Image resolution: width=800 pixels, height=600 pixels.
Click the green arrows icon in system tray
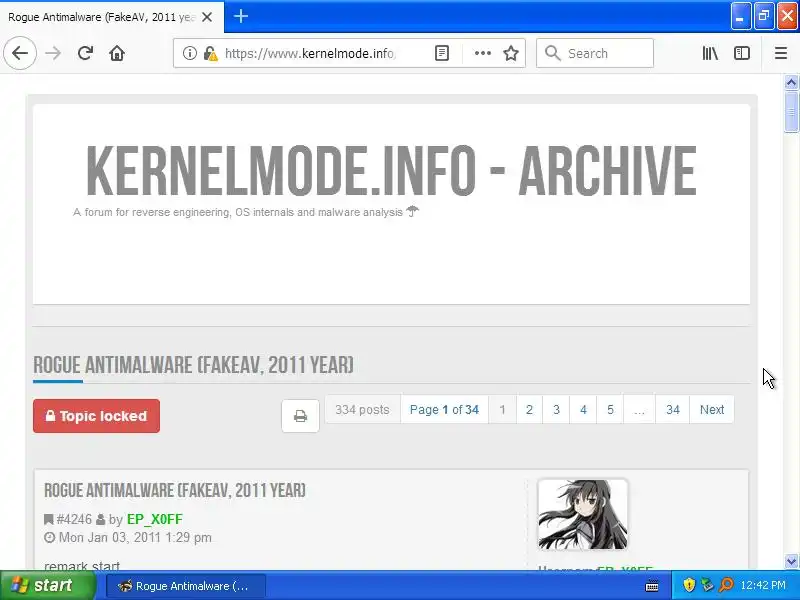point(707,585)
